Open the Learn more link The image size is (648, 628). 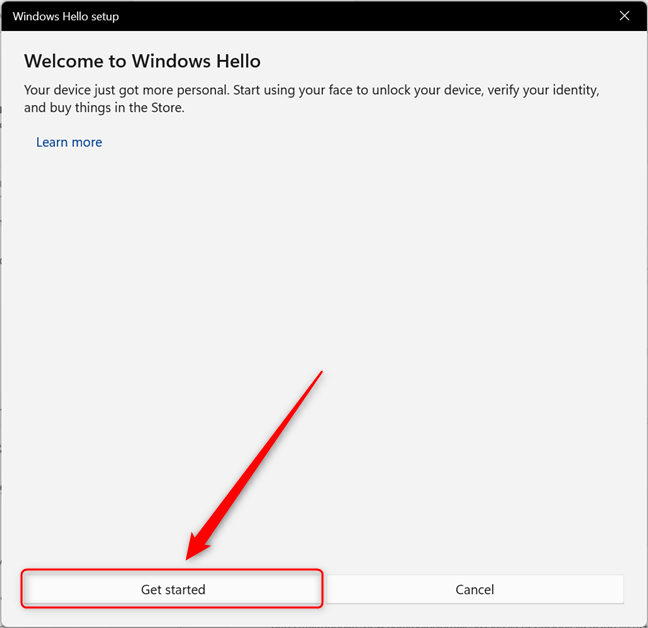tap(69, 142)
